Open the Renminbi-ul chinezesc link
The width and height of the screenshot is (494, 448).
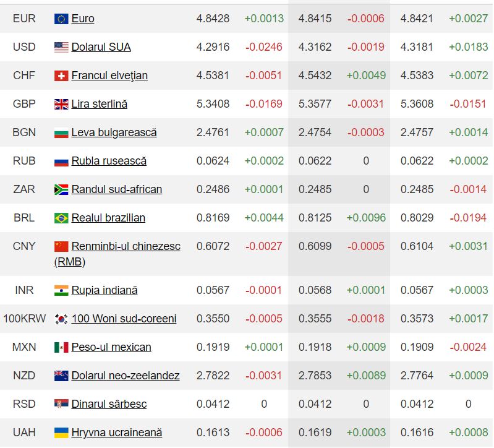coord(126,246)
